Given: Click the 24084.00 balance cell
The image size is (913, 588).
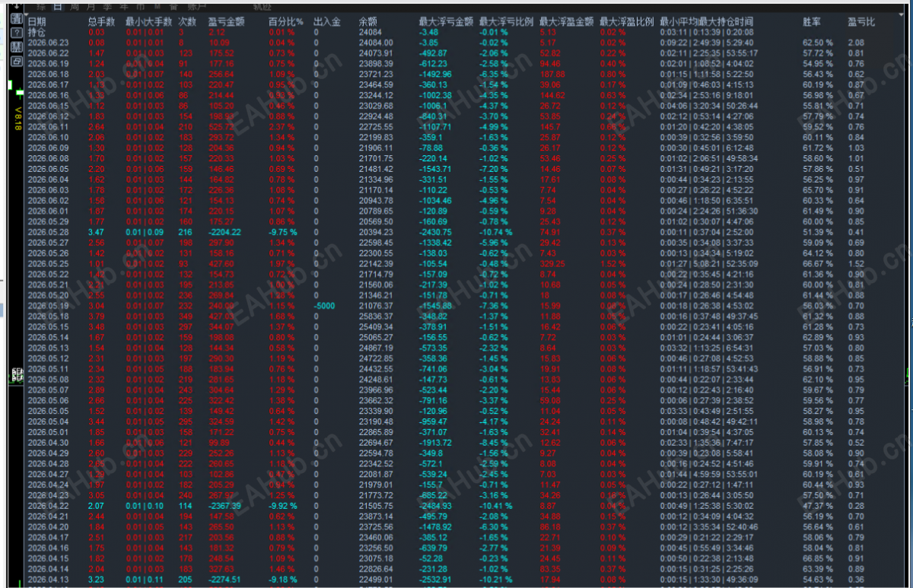Looking at the screenshot, I should point(375,43).
